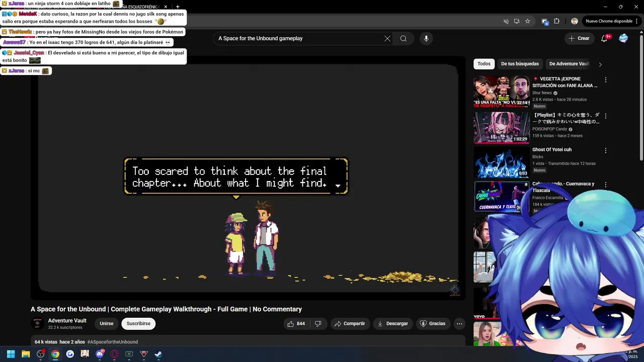Open the YouTube account avatar menu
This screenshot has height=362, width=644.
click(x=623, y=38)
